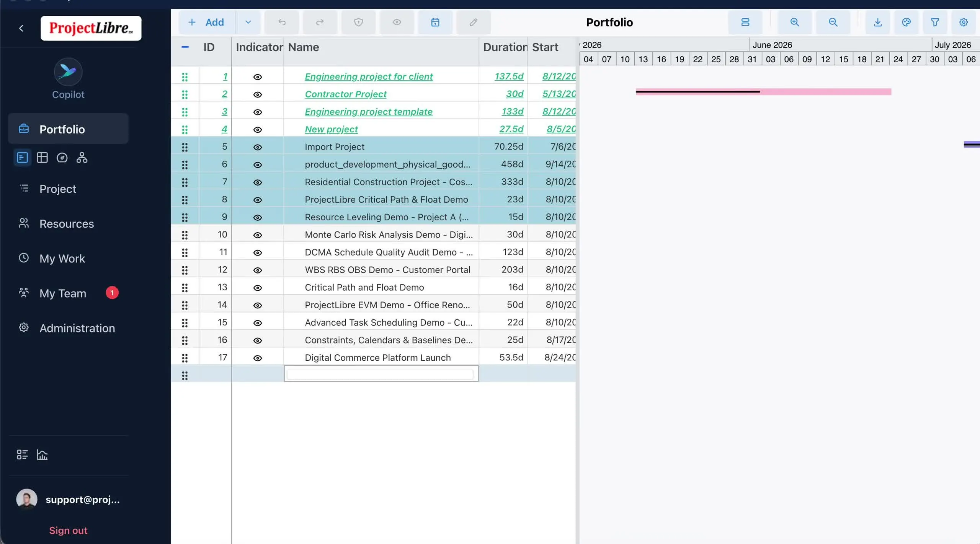Click the filter funnel icon

coord(935,22)
